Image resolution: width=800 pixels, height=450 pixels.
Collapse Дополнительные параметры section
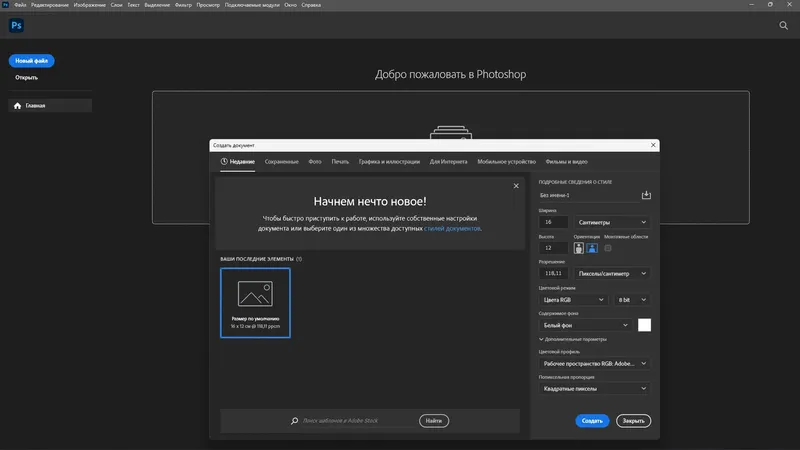[572, 339]
